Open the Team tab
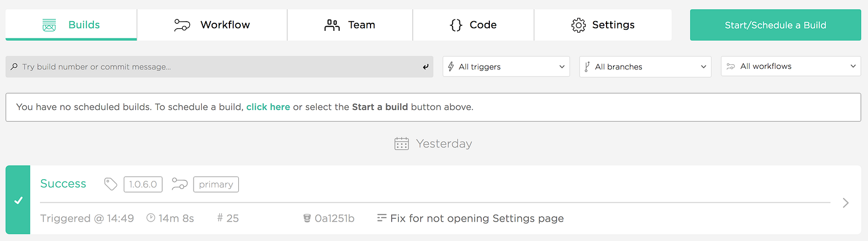Viewport: 868px width, 241px height. pyautogui.click(x=350, y=25)
